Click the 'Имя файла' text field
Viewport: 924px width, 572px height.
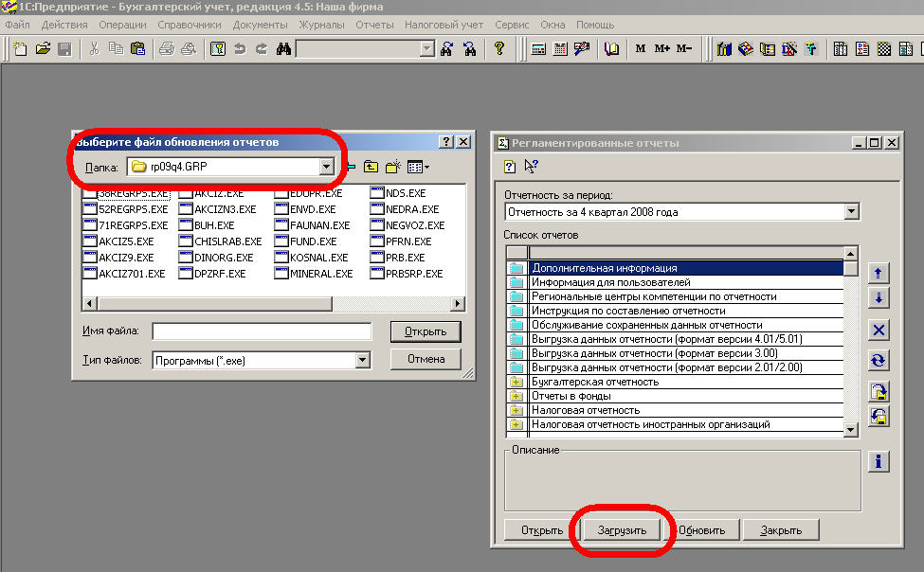[x=262, y=331]
